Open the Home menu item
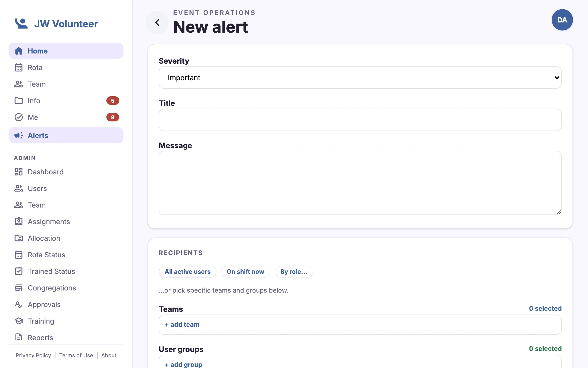The width and height of the screenshot is (588, 368). coord(66,51)
